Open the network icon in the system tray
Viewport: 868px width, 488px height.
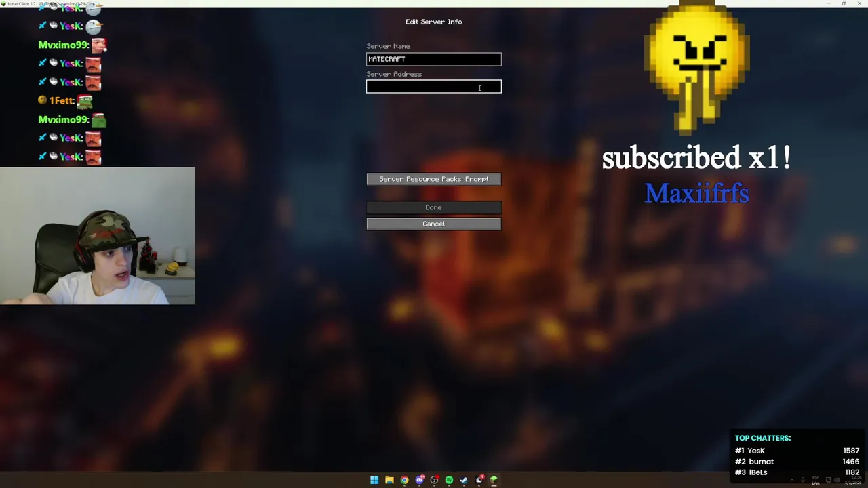coord(829,480)
